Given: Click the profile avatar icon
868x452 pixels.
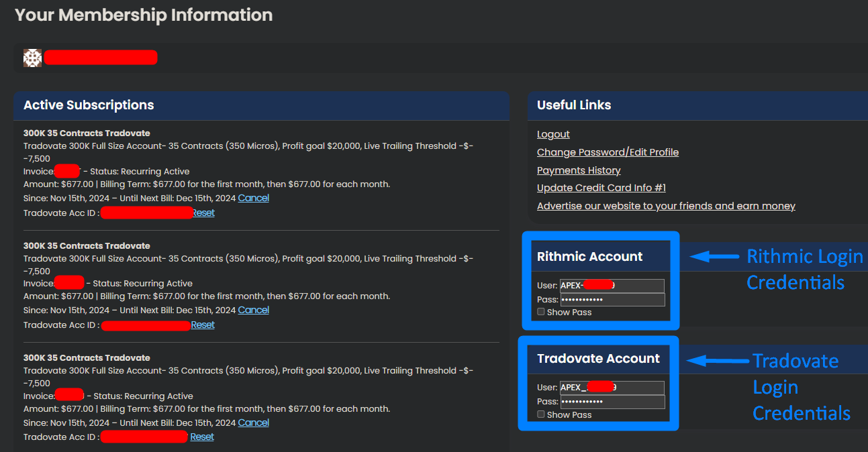Looking at the screenshot, I should (32, 58).
